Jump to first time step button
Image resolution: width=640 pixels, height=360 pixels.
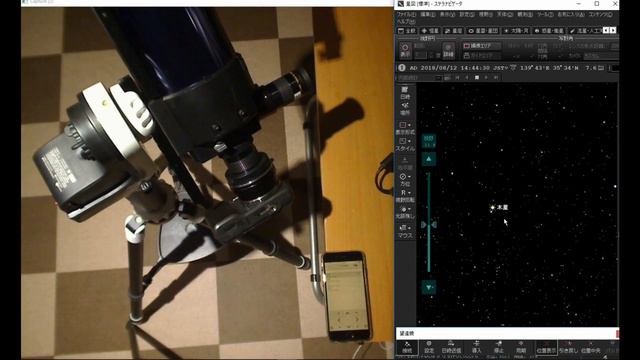[x=457, y=77]
